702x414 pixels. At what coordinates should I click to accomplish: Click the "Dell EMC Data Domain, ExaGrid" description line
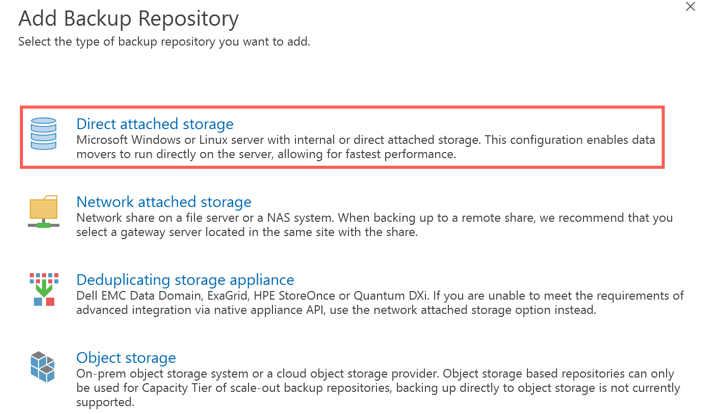point(380,296)
